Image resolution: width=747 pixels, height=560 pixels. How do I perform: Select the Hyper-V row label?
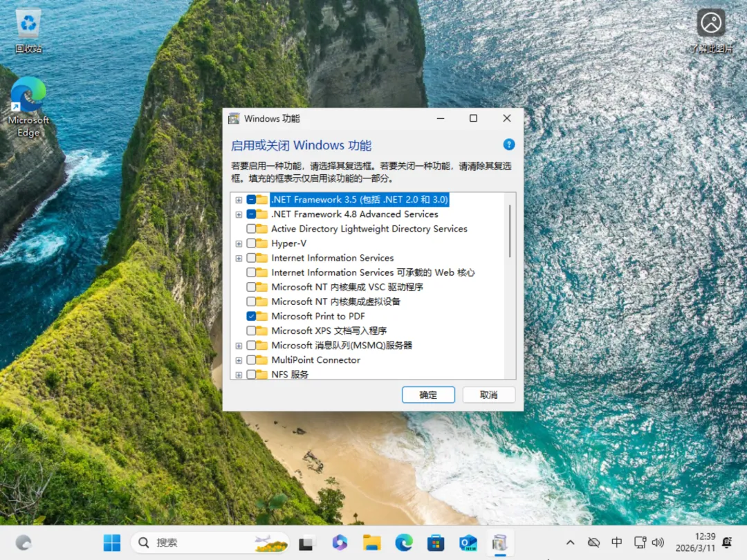(x=288, y=243)
